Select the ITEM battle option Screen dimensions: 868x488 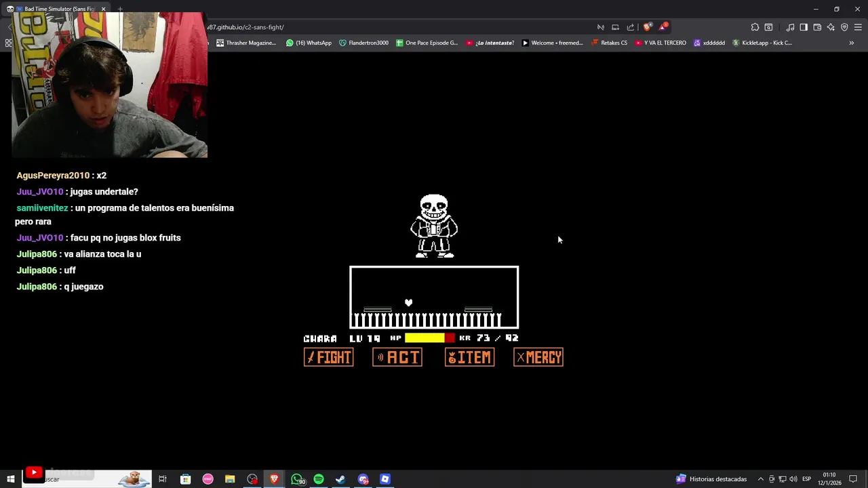tap(469, 357)
